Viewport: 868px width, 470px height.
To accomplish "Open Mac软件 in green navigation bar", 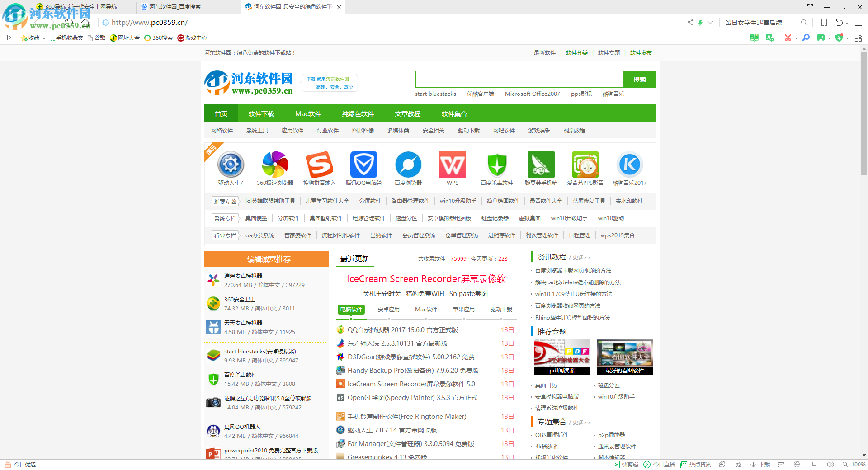I will tap(308, 114).
